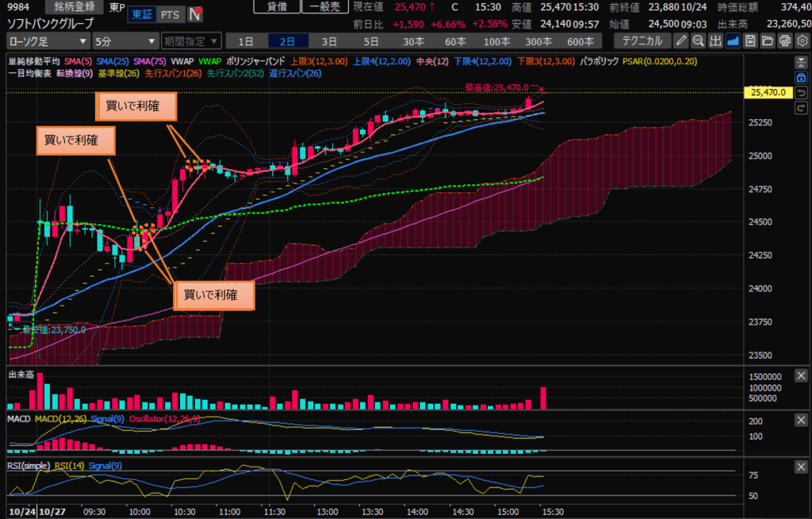812x519 pixels.
Task: Open the 期間指定 period dropdown
Action: pos(190,40)
